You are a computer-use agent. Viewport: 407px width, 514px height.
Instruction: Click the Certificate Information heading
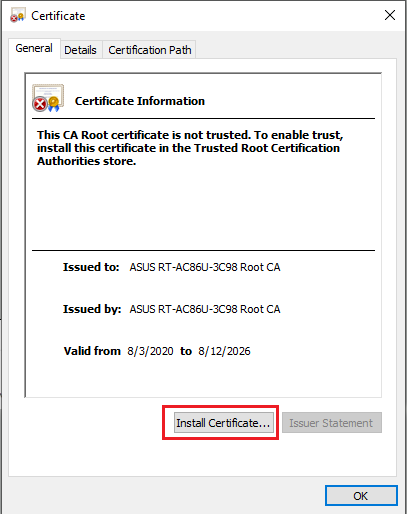click(140, 101)
